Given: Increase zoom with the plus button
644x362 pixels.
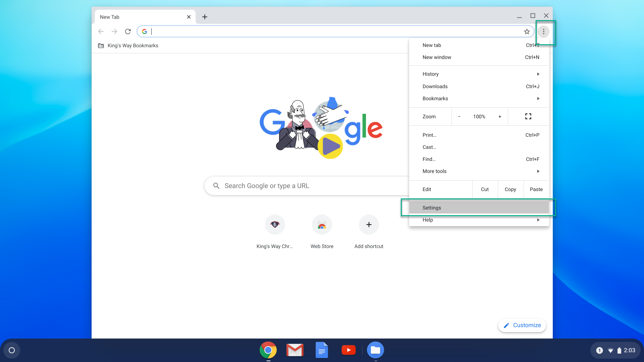Looking at the screenshot, I should click(x=500, y=117).
